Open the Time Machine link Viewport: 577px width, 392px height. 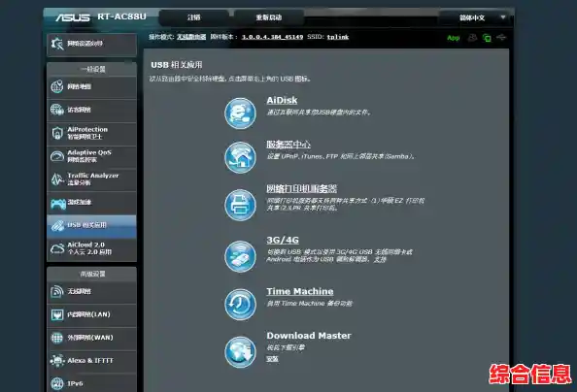click(x=300, y=291)
